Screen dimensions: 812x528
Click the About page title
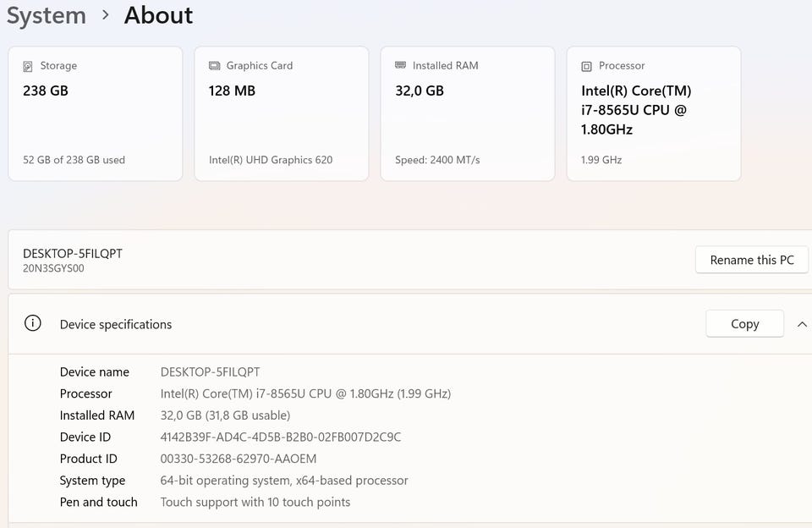[x=158, y=15]
